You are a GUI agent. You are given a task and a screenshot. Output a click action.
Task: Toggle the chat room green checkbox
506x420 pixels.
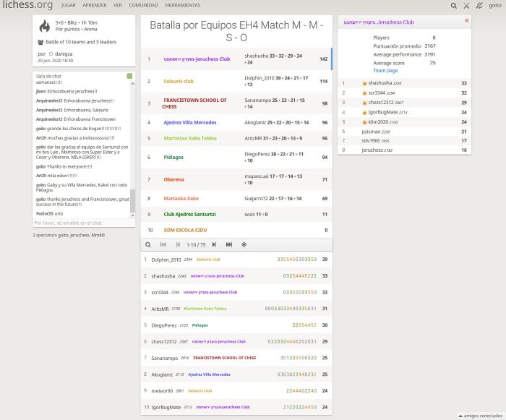point(129,76)
